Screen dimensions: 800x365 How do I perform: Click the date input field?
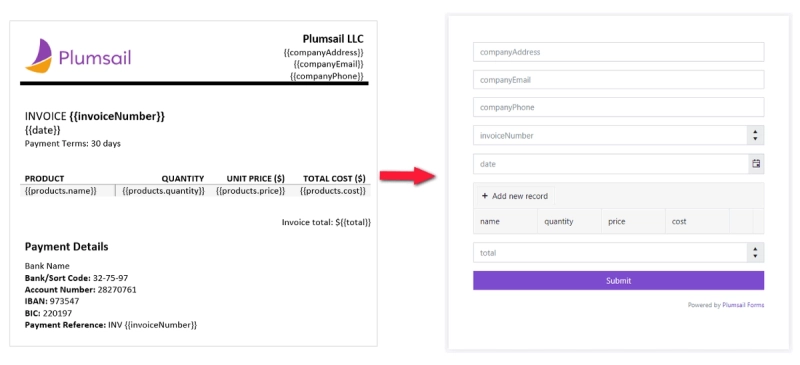pyautogui.click(x=610, y=164)
